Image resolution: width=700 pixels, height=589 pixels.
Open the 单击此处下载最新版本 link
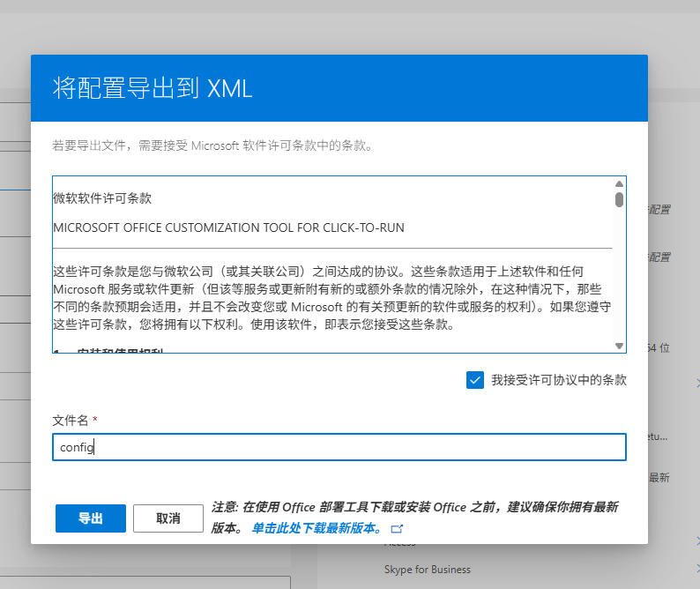(316, 528)
